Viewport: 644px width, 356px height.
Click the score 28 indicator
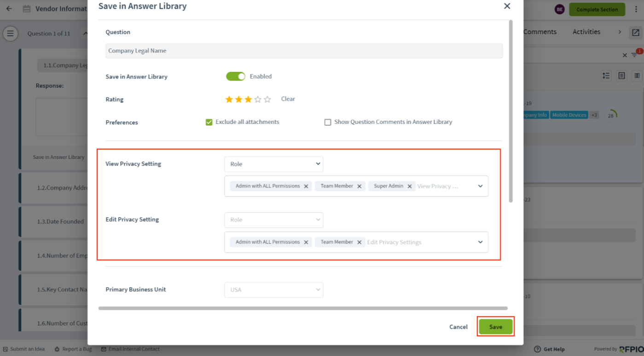611,115
